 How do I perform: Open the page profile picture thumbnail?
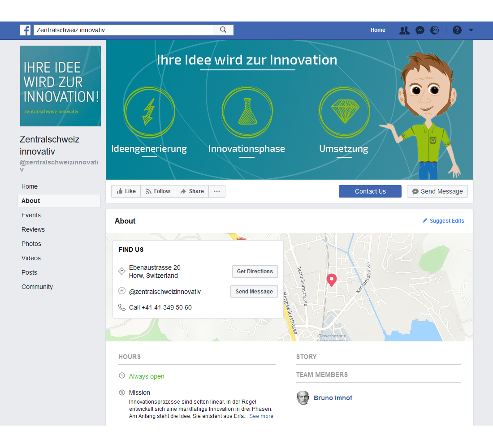61,86
